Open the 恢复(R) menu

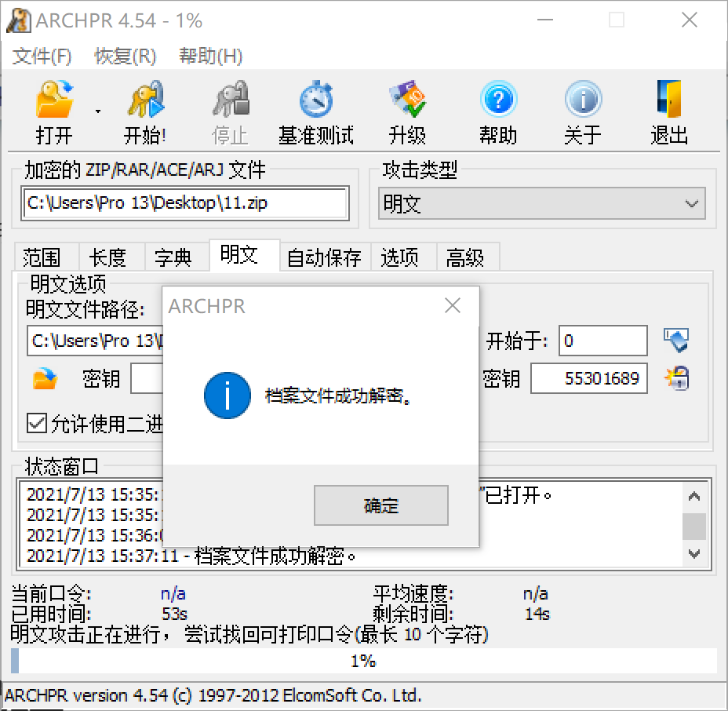[126, 57]
